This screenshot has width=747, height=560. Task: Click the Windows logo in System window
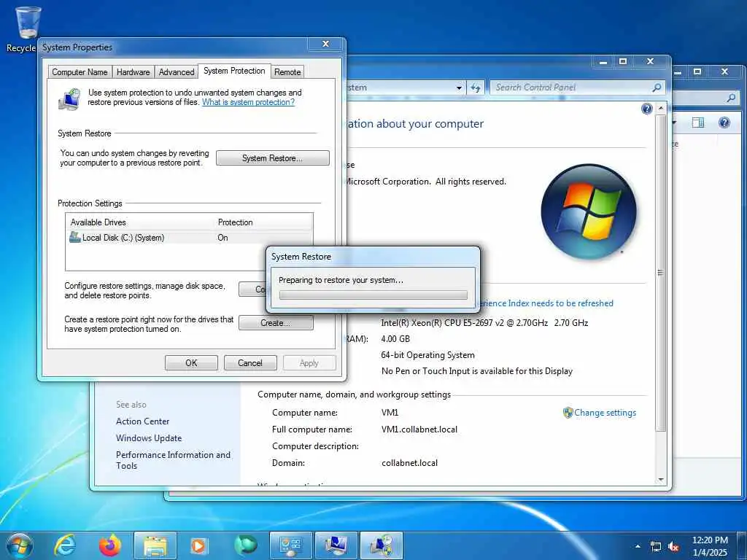pyautogui.click(x=589, y=212)
